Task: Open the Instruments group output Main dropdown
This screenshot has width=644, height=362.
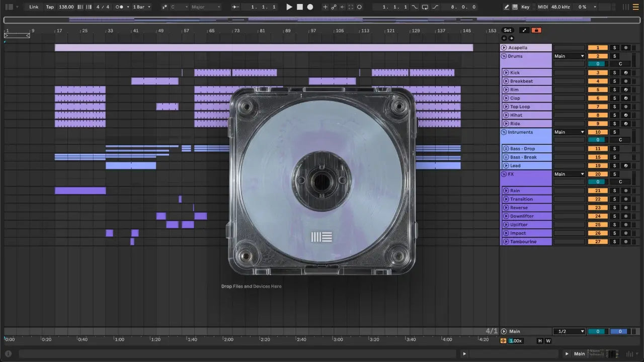Action: tap(569, 132)
